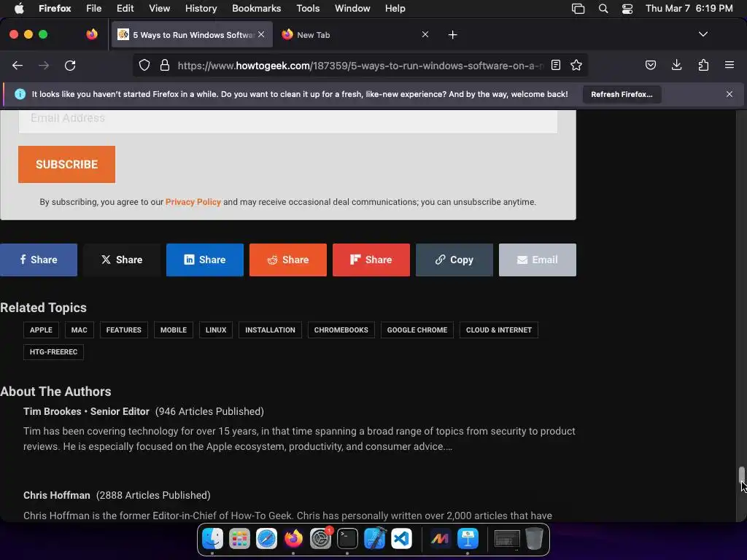747x560 pixels.
Task: Open Safari from the Dock
Action: (266, 539)
